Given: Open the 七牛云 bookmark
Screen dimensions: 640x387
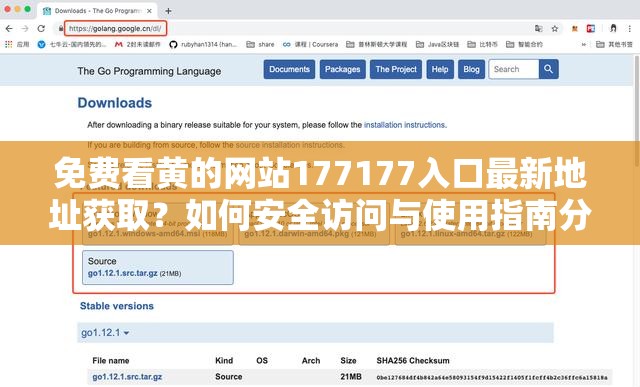Looking at the screenshot, I should point(71,44).
